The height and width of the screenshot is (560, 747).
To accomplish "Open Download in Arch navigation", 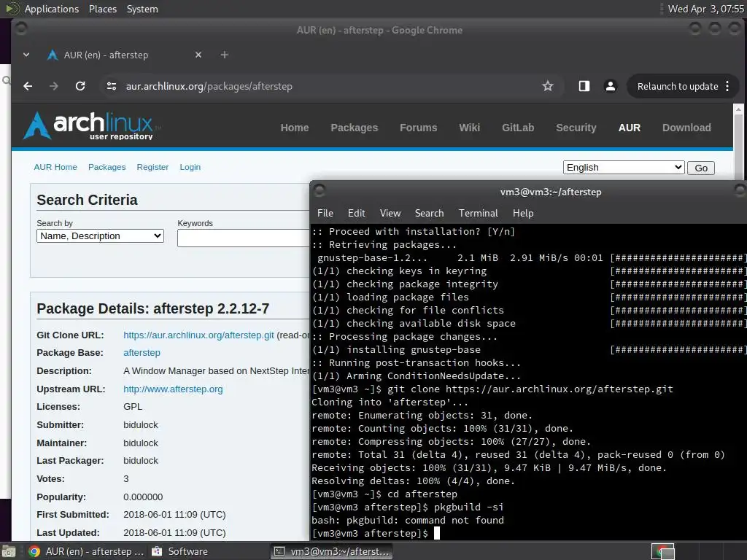I will (686, 128).
